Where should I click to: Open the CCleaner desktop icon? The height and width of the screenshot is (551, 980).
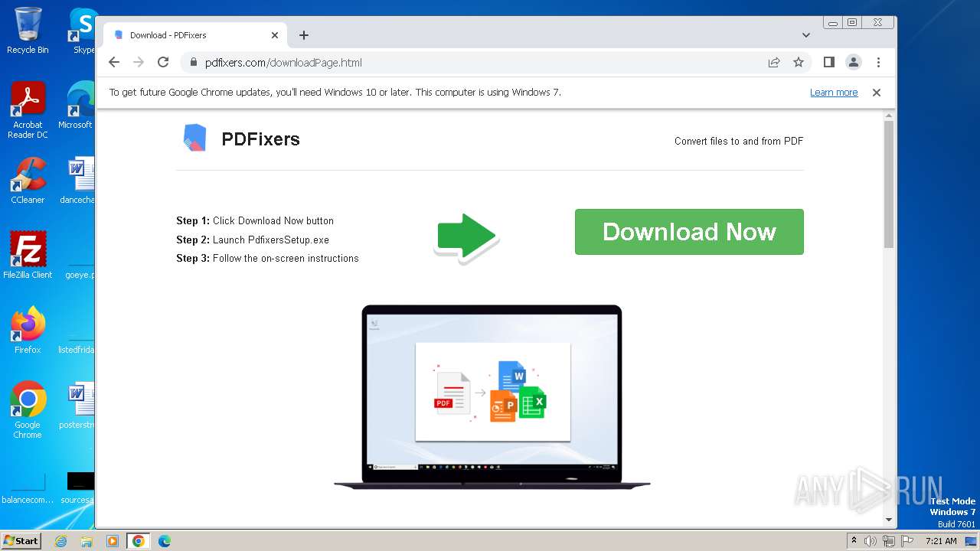[x=28, y=181]
